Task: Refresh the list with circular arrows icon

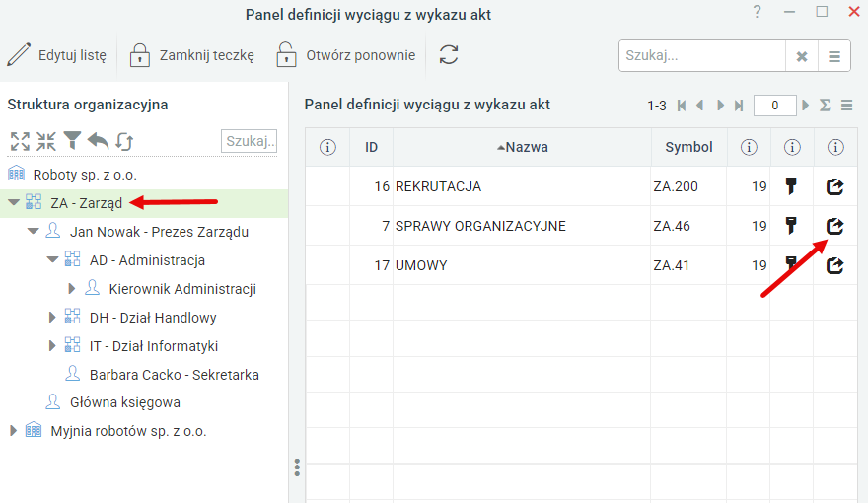Action: click(449, 55)
